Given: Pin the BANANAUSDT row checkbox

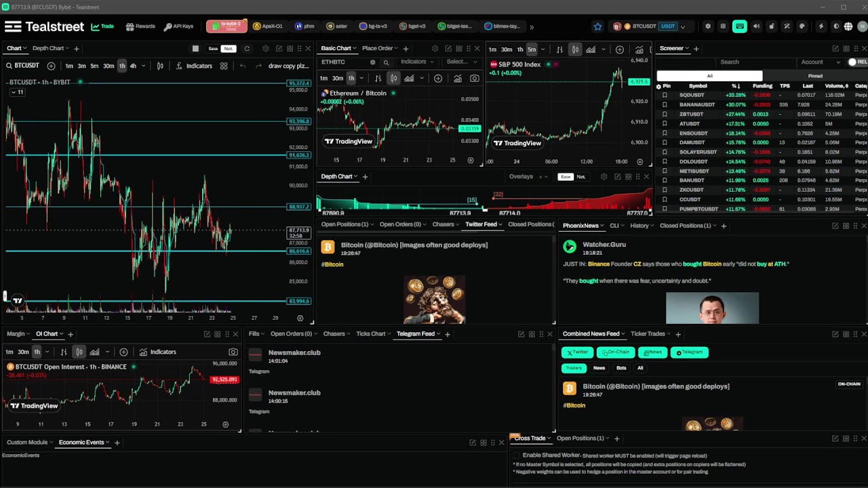Looking at the screenshot, I should point(665,104).
